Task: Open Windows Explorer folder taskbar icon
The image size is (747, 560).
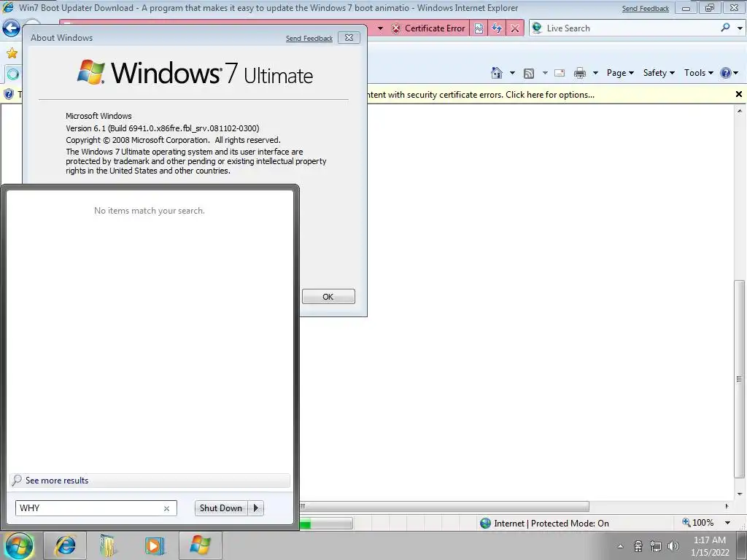Action: pyautogui.click(x=109, y=545)
